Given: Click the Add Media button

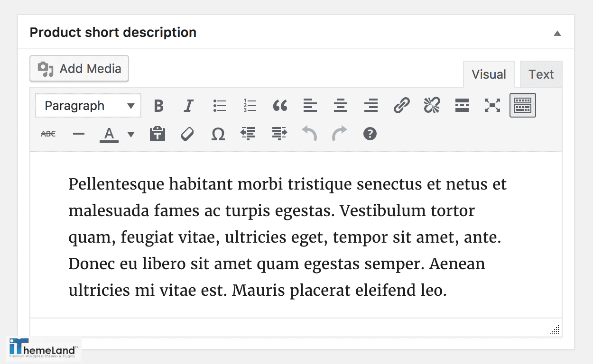Looking at the screenshot, I should click(79, 69).
